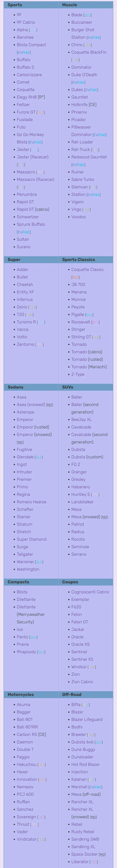Open the Cognoscenti Cabrio coupe link
Image resolution: width=117 pixels, height=868 pixels.
click(x=90, y=592)
